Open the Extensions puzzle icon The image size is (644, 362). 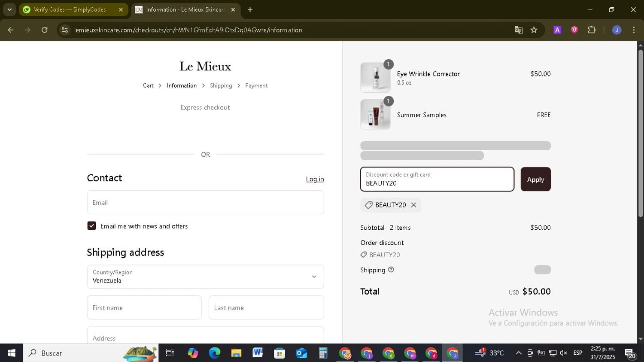[592, 30]
